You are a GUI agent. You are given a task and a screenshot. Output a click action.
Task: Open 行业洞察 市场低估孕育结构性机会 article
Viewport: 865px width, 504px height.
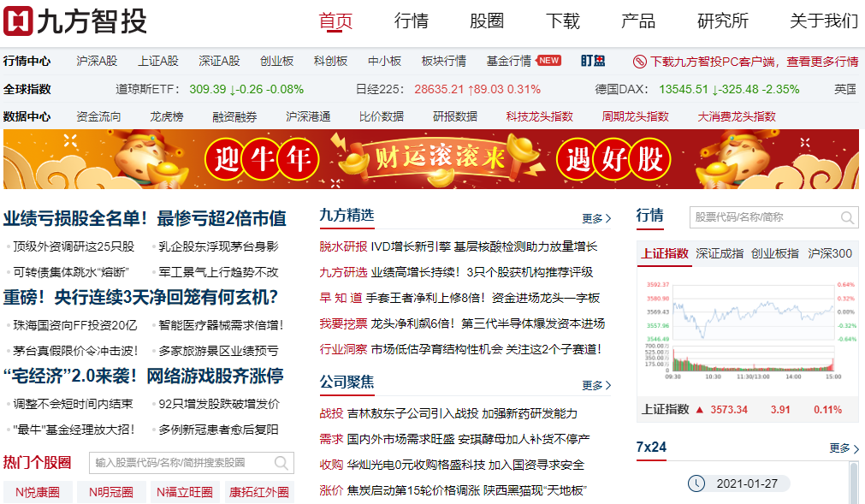460,349
